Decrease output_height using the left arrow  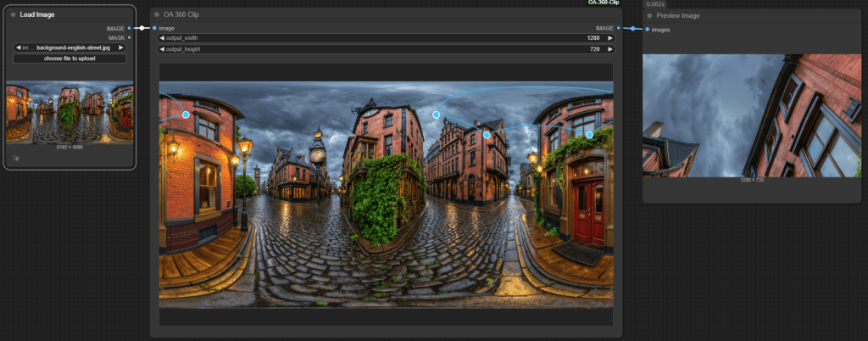(163, 49)
